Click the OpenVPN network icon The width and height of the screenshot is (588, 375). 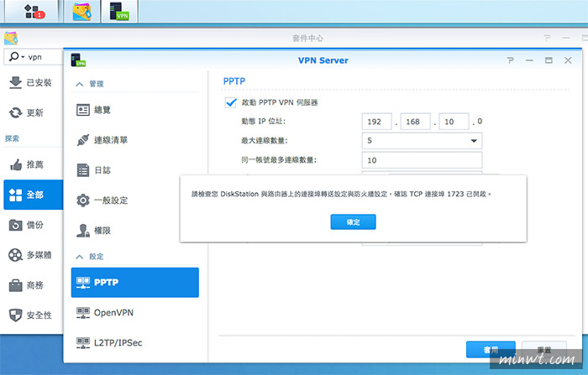pos(83,312)
